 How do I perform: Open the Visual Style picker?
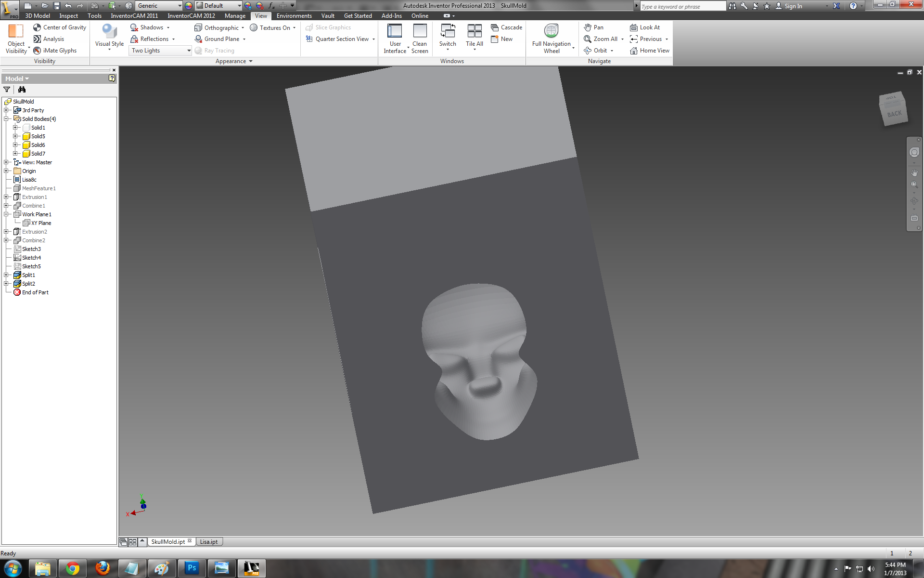coord(109,37)
